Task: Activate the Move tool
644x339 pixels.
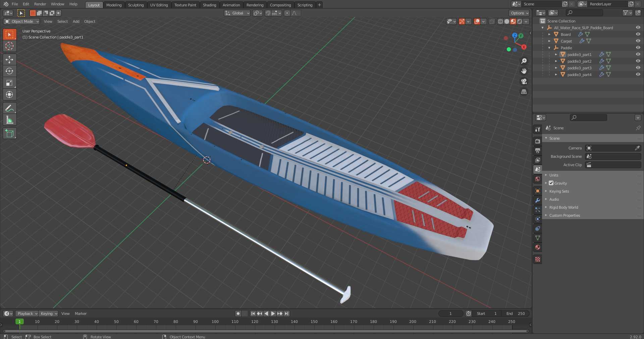Action: tap(9, 59)
